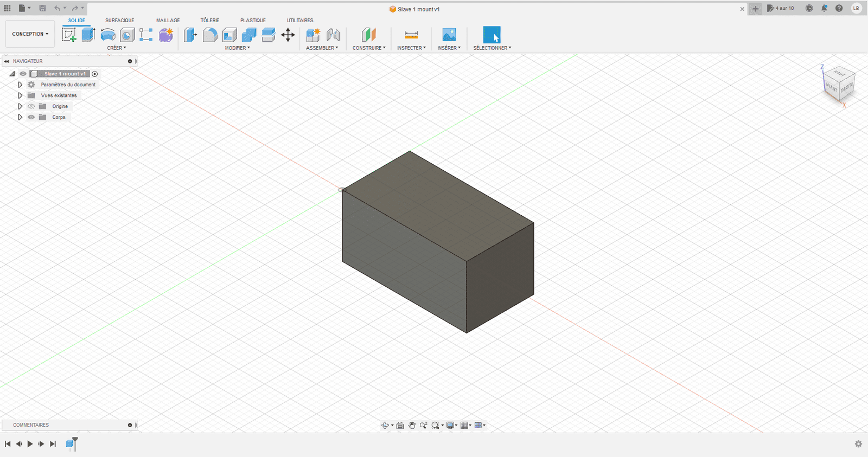Image resolution: width=868 pixels, height=457 pixels.
Task: Activate the Select tool icon
Action: [492, 35]
